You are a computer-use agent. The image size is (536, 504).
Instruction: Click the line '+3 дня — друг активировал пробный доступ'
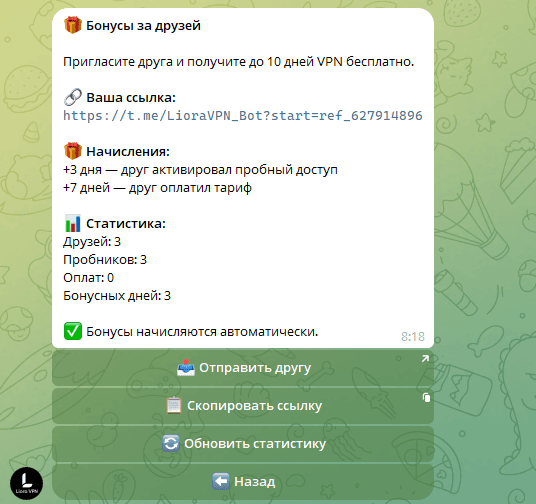click(x=200, y=170)
